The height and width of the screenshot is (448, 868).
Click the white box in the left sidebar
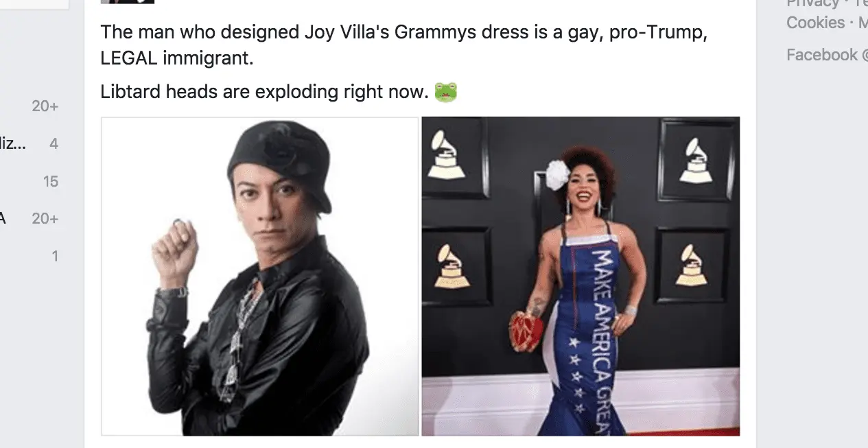(x=34, y=4)
